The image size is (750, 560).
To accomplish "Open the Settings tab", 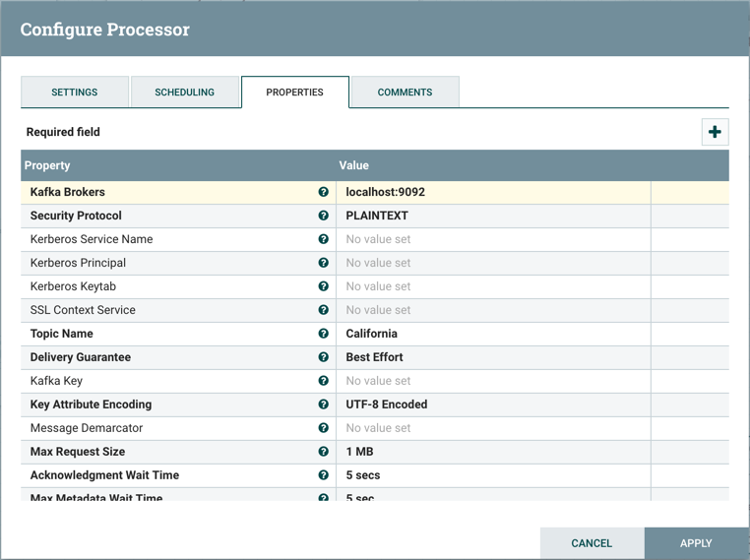I will pyautogui.click(x=75, y=93).
